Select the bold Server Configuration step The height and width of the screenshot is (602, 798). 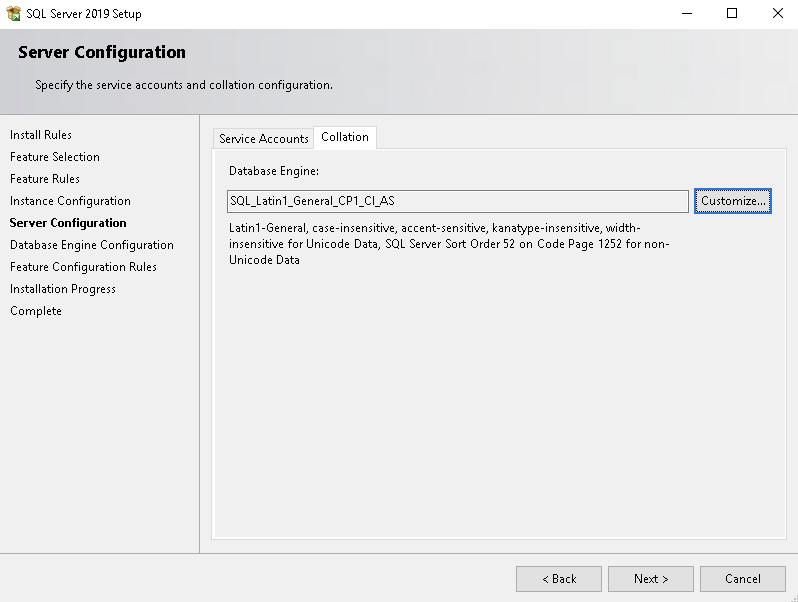[68, 223]
